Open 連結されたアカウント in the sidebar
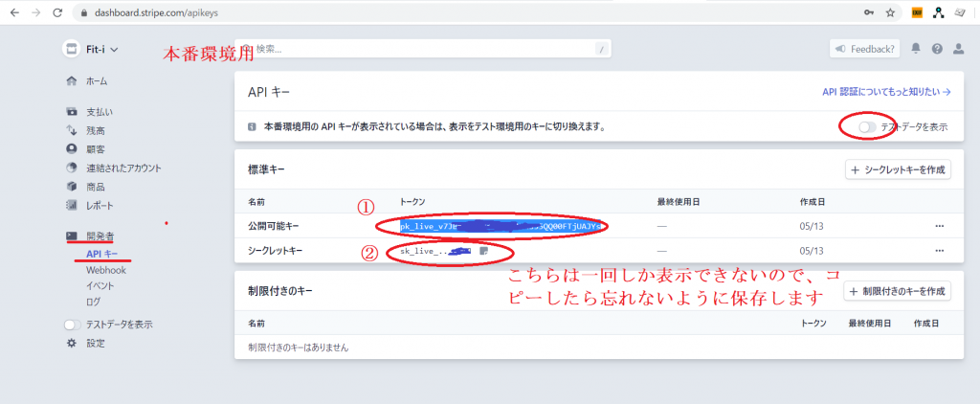This screenshot has width=980, height=404. click(x=123, y=168)
